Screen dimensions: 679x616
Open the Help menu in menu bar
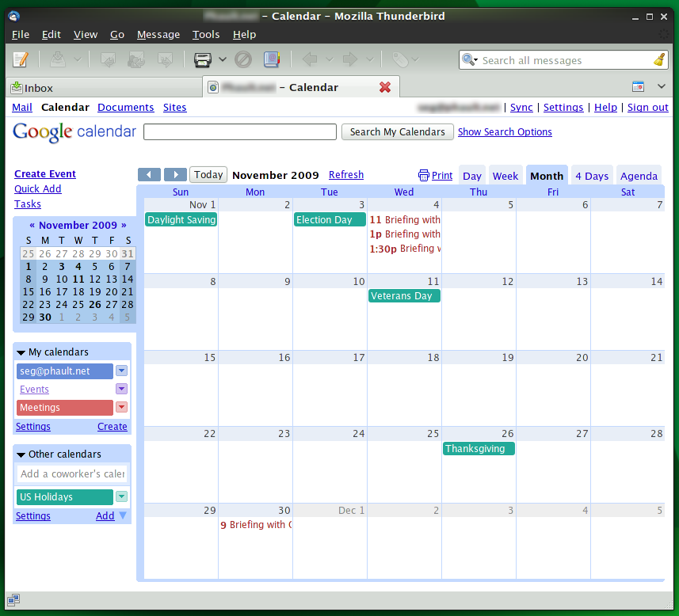pos(244,34)
